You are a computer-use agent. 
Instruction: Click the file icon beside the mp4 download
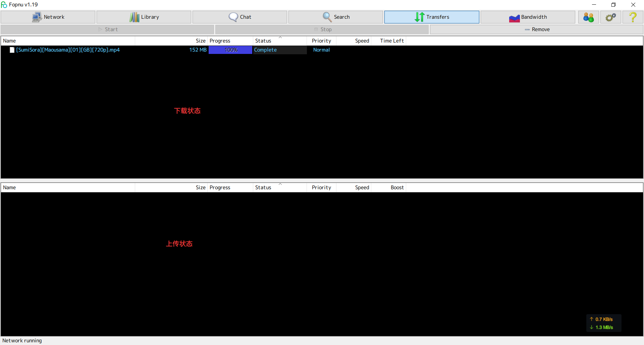coord(12,50)
